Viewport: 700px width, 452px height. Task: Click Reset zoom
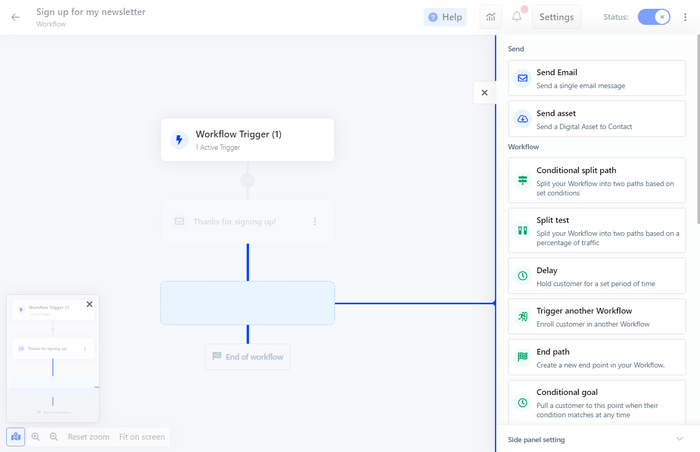[88, 437]
